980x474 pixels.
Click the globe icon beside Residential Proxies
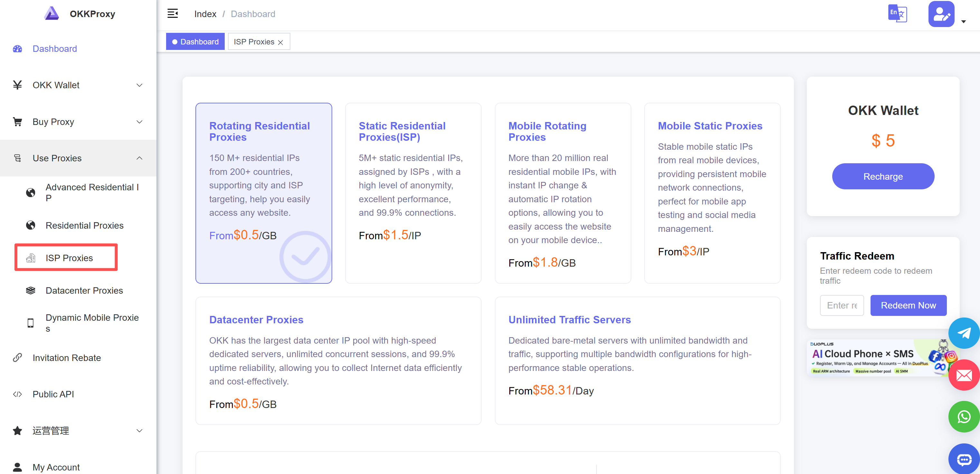[31, 225]
